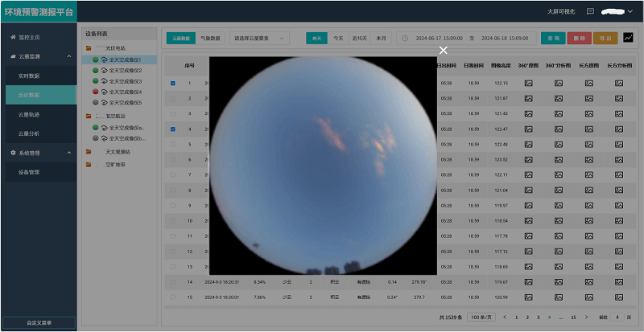This screenshot has width=644, height=332.
Task: Open the 100条/页 page size dropdown
Action: pyautogui.click(x=480, y=318)
